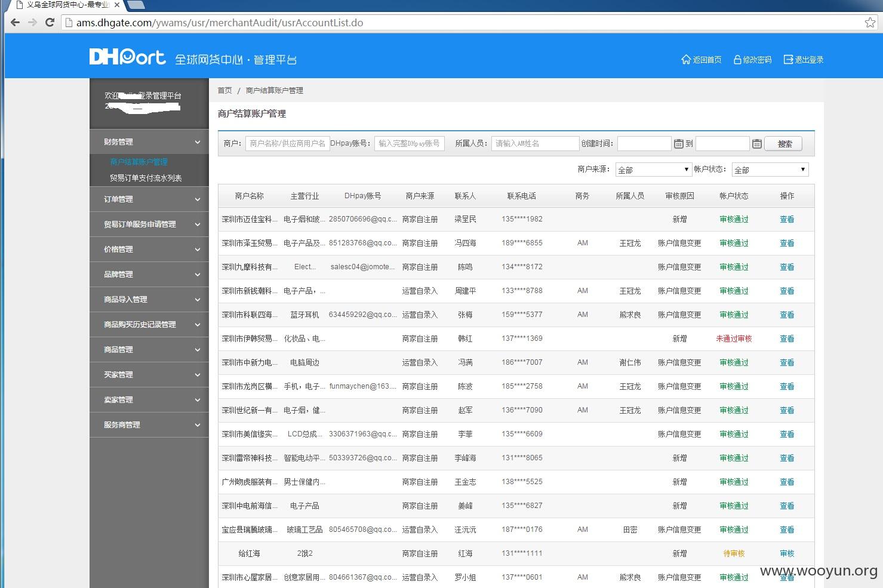This screenshot has width=883, height=588.
Task: Open a new browser tab
Action: tap(136, 5)
